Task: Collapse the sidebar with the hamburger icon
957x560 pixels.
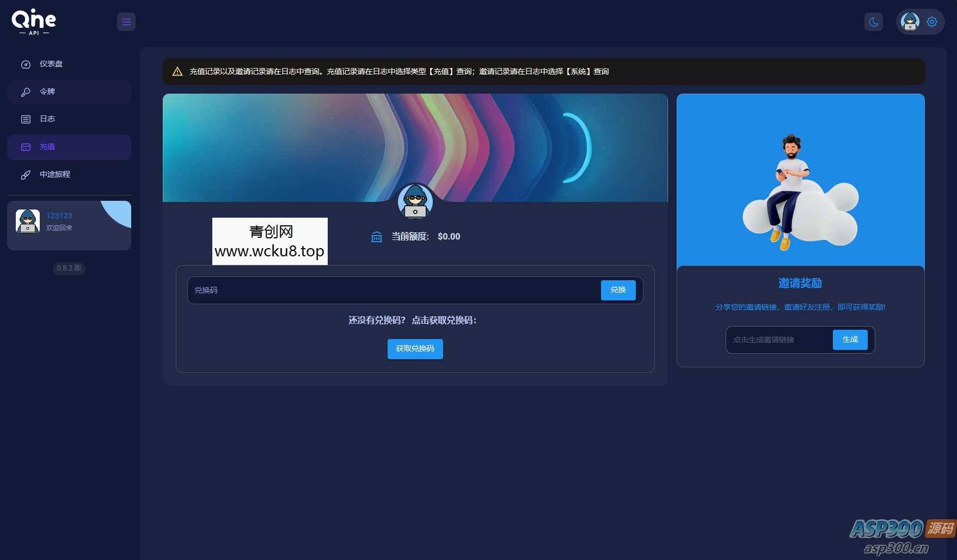Action: (126, 22)
